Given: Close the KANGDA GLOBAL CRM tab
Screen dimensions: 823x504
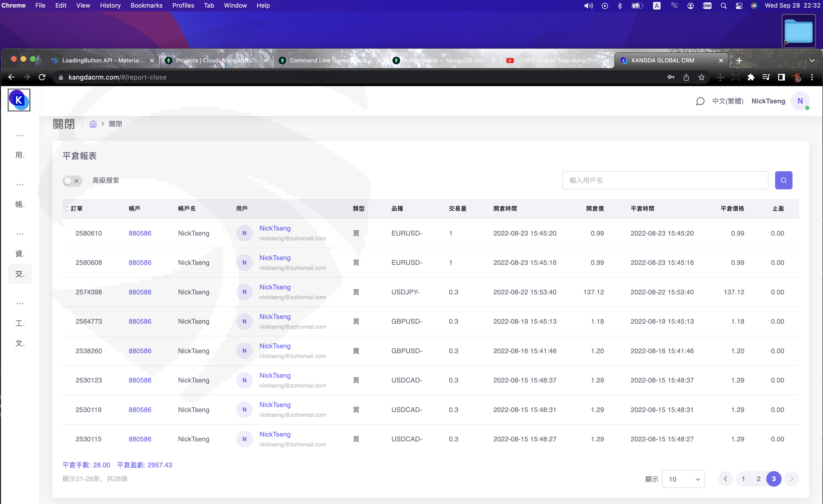Looking at the screenshot, I should click(x=721, y=60).
